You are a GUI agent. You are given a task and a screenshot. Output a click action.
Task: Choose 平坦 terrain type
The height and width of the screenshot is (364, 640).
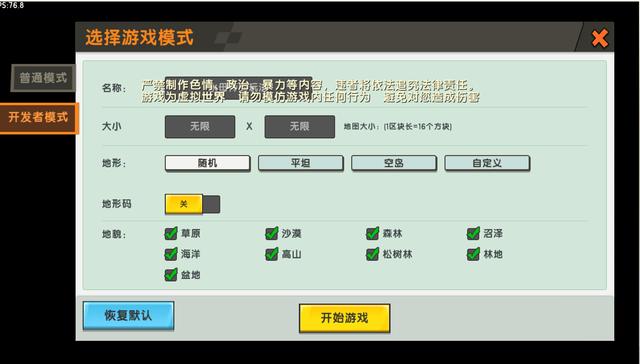coord(301,163)
